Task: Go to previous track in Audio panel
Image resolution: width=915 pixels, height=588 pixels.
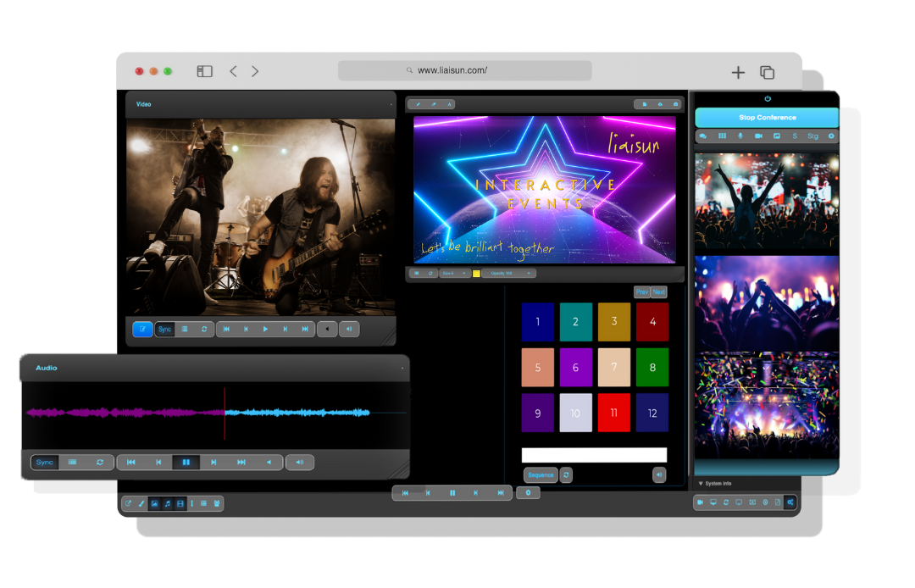Action: pyautogui.click(x=158, y=462)
